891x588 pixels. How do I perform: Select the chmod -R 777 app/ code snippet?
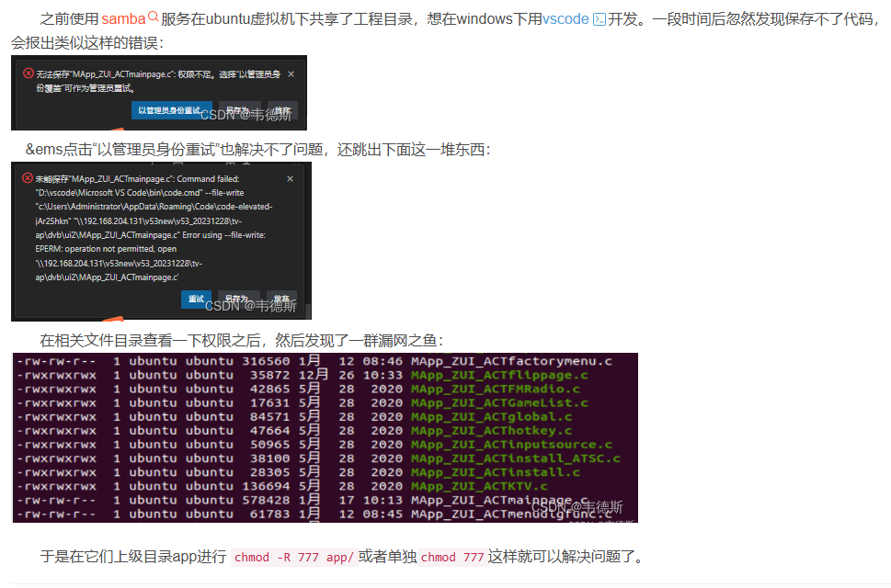[293, 558]
